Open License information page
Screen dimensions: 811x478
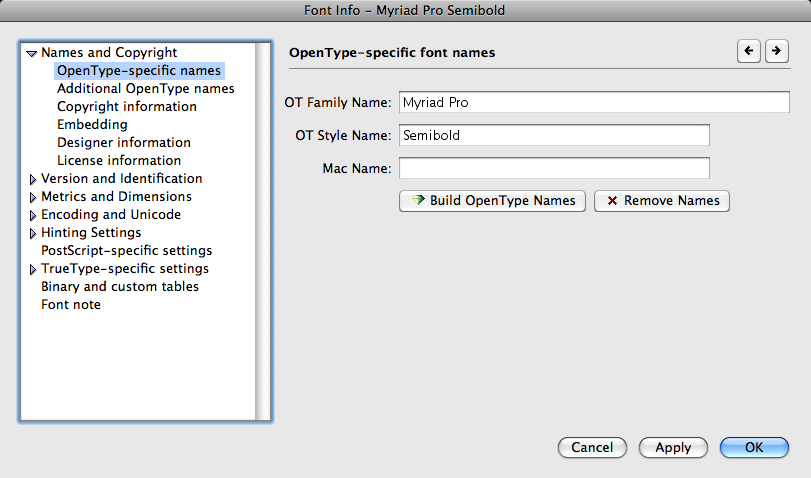coord(119,160)
